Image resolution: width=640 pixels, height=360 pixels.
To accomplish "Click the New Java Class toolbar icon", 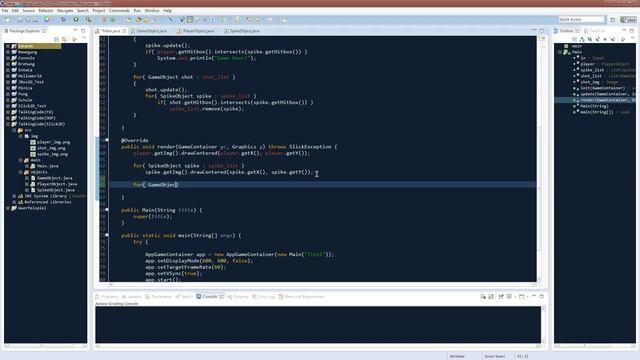I will point(113,20).
